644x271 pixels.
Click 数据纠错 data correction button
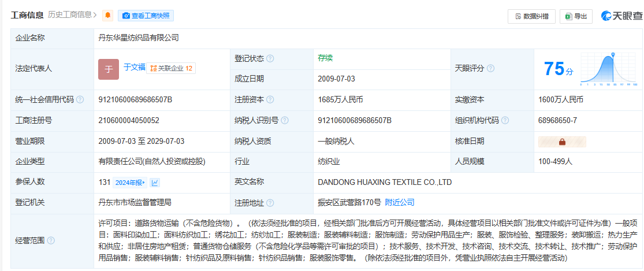point(531,16)
